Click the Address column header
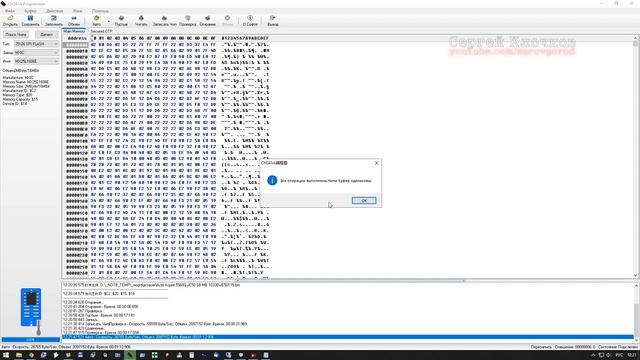Viewport: 640px width, 360px height. pos(77,38)
